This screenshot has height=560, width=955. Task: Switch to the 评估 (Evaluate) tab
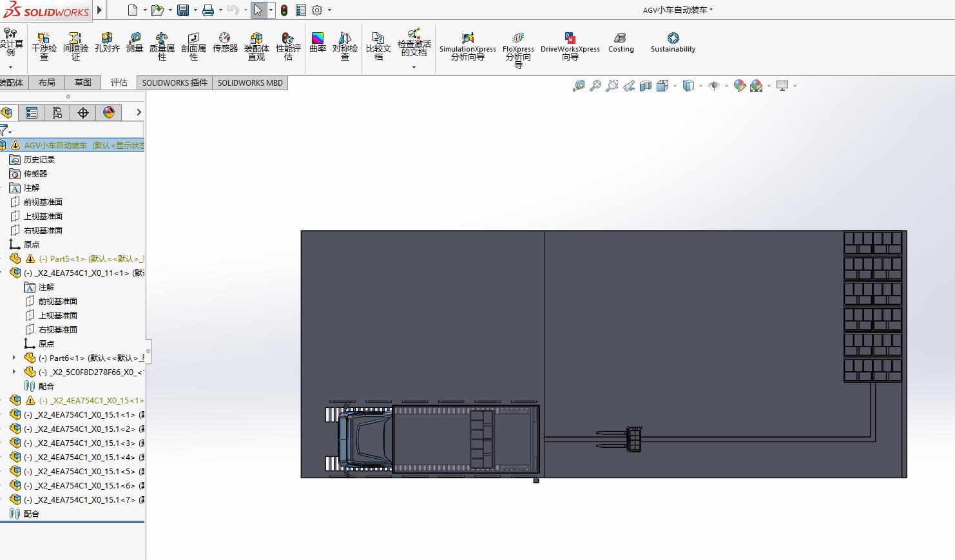click(119, 82)
